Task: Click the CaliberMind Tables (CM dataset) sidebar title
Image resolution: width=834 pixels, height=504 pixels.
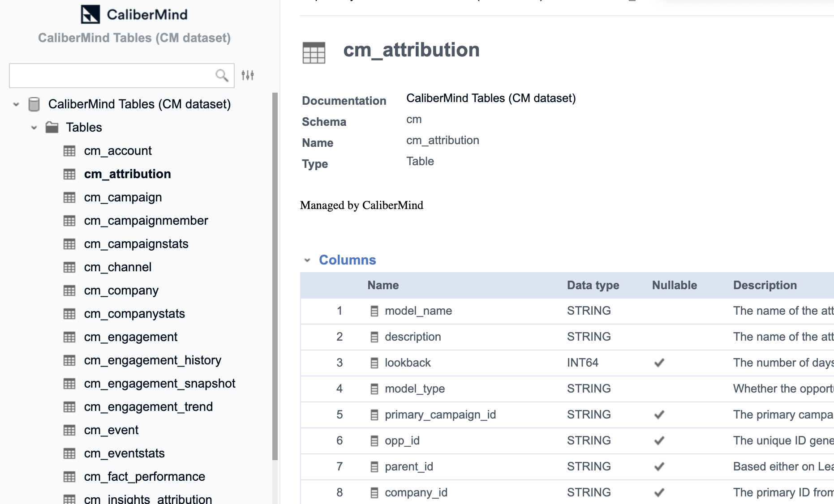Action: pyautogui.click(x=134, y=38)
